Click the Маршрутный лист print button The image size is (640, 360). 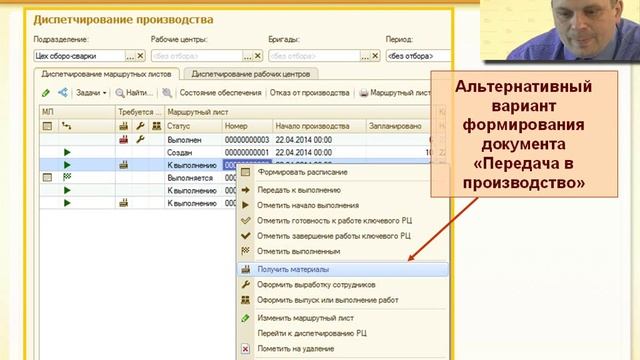point(395,93)
